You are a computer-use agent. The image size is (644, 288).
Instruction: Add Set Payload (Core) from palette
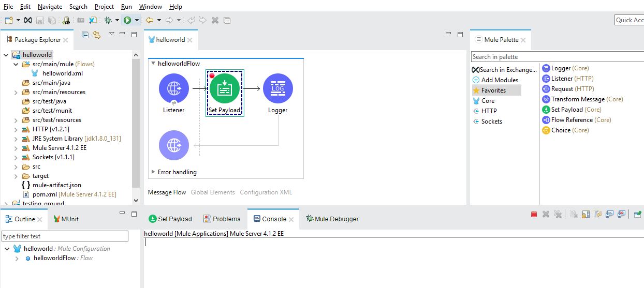pyautogui.click(x=572, y=110)
